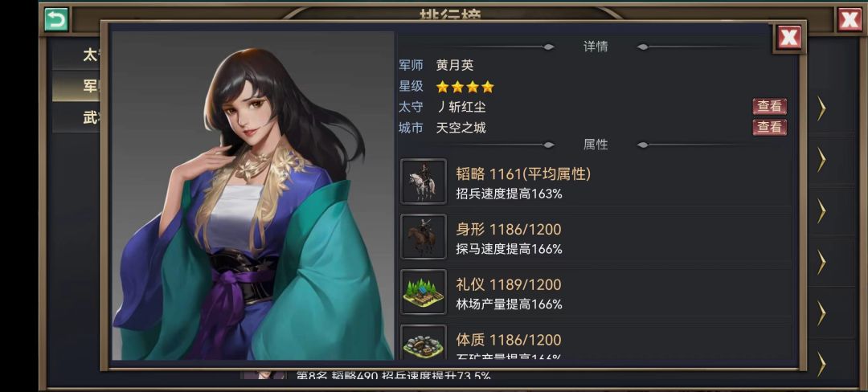Expand the first ranking row chevron

[x=821, y=108]
